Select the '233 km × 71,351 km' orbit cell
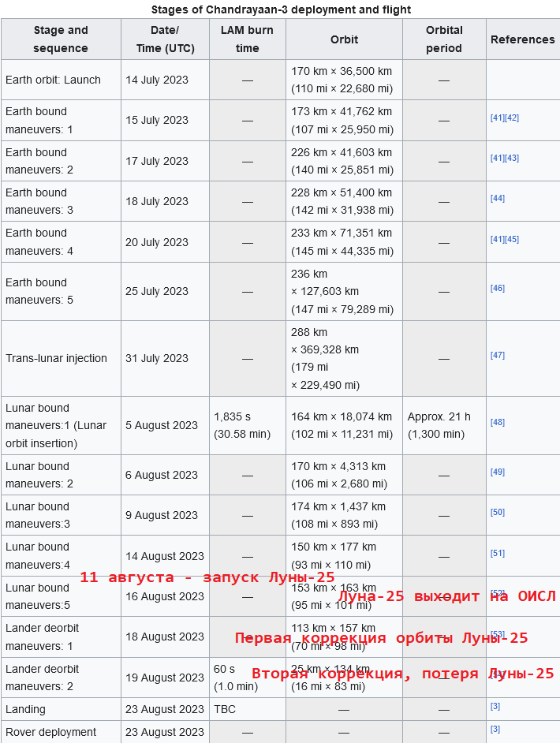The height and width of the screenshot is (743, 560). click(345, 242)
